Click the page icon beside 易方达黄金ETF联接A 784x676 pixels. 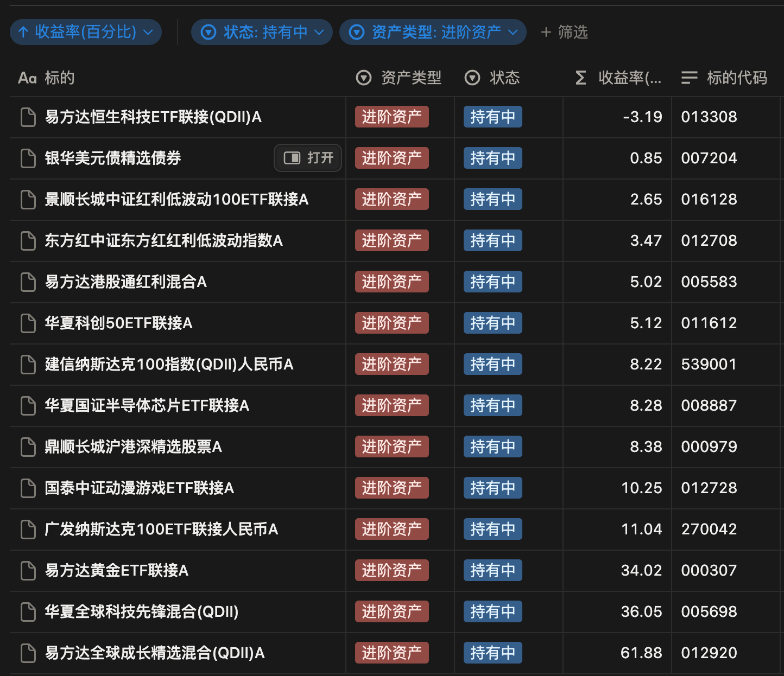click(28, 570)
